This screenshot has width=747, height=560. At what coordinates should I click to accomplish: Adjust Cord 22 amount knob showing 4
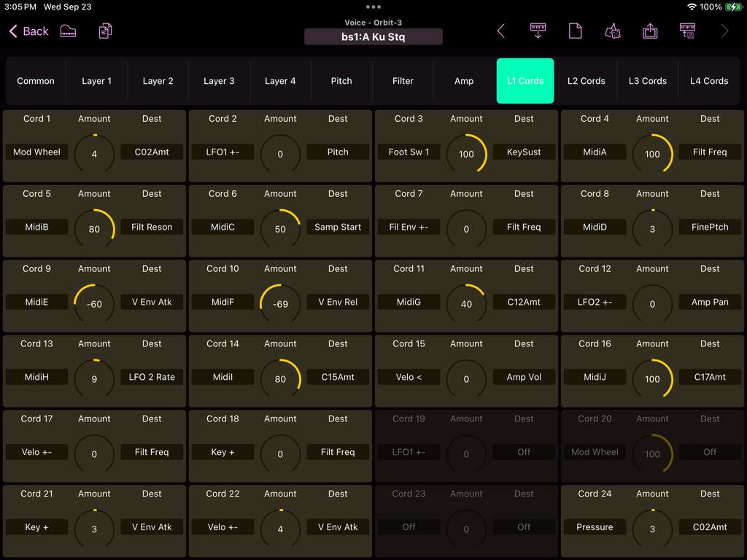(x=280, y=529)
